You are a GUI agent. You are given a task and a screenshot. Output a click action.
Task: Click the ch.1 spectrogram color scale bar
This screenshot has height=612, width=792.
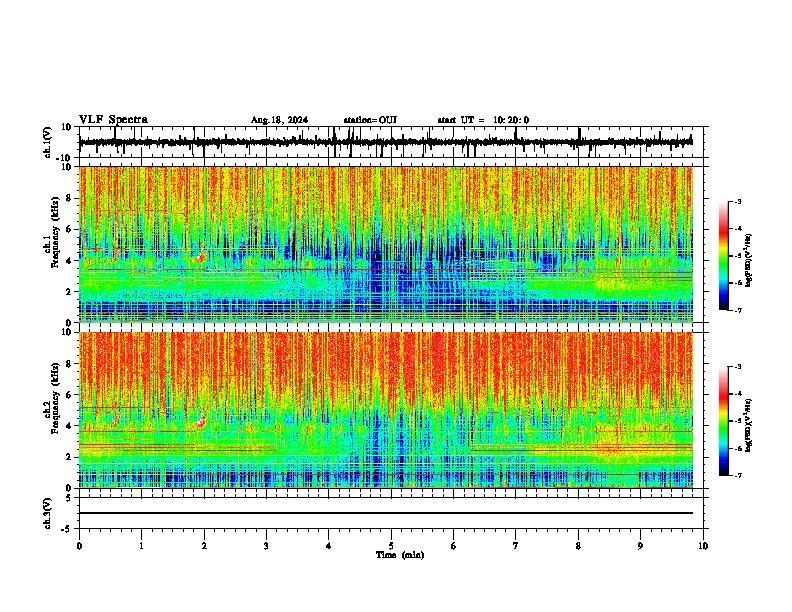pyautogui.click(x=724, y=256)
